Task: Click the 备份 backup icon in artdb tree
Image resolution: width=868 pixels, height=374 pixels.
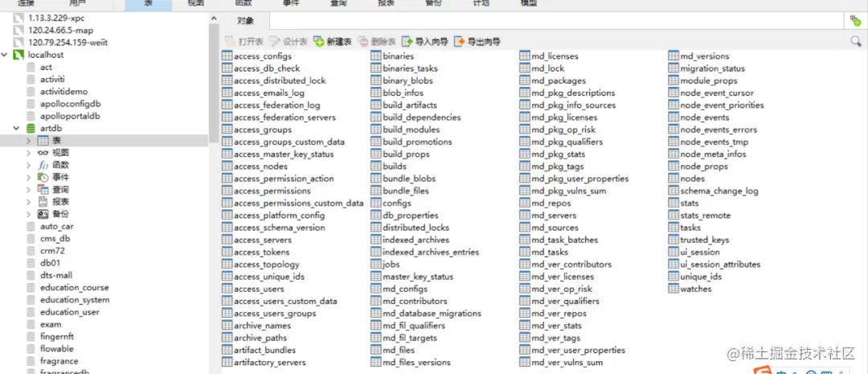Action: tap(43, 214)
